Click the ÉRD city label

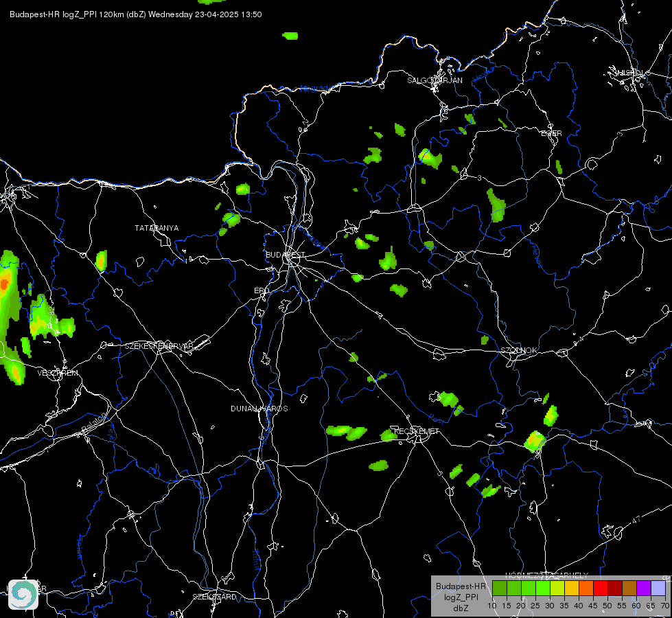262,290
